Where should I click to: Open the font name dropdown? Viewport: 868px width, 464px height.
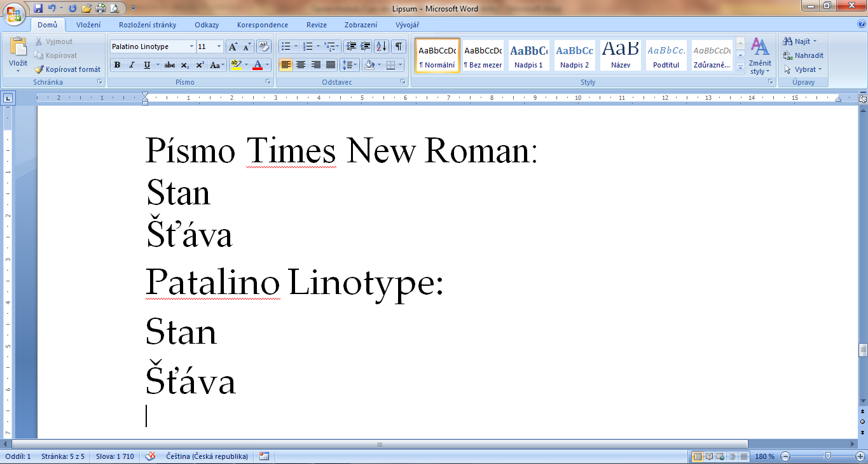point(192,46)
